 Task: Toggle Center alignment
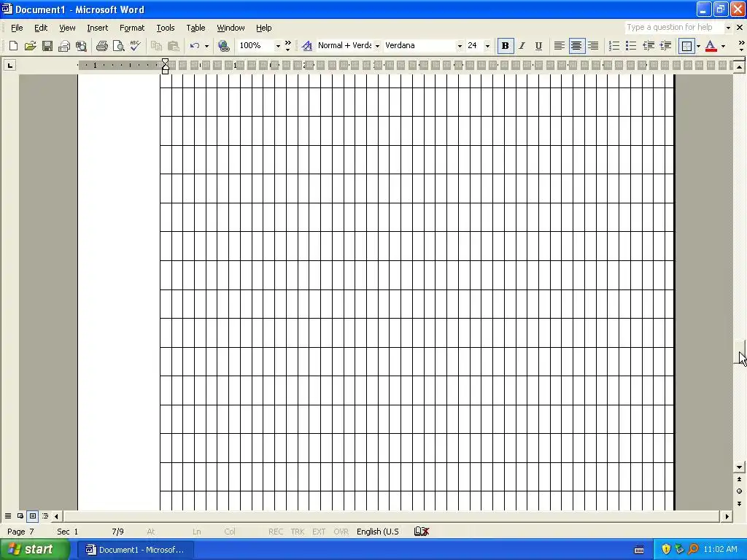[x=576, y=46]
